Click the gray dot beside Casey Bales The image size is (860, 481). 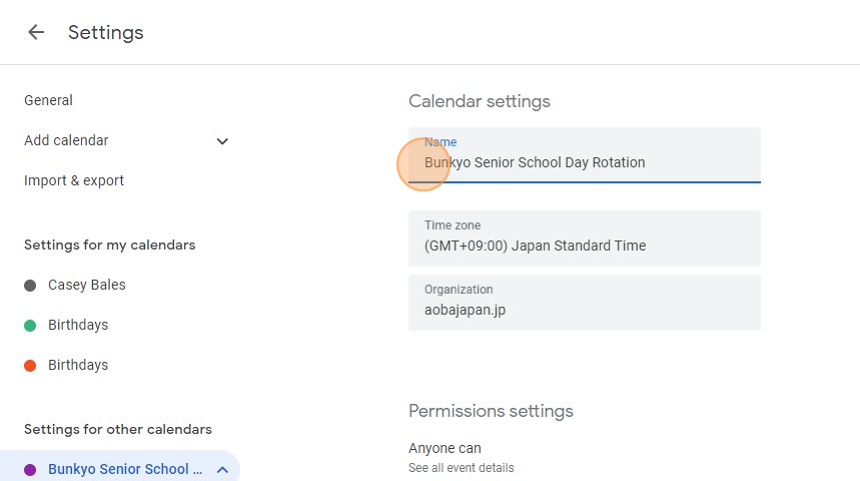(30, 285)
